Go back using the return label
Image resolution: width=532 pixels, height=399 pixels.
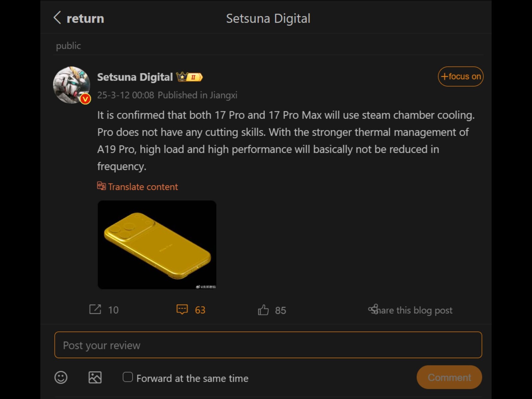[x=85, y=19]
